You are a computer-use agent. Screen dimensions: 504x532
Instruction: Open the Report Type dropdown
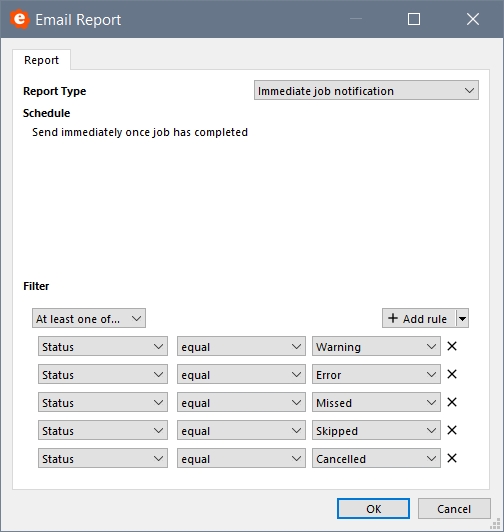point(366,90)
